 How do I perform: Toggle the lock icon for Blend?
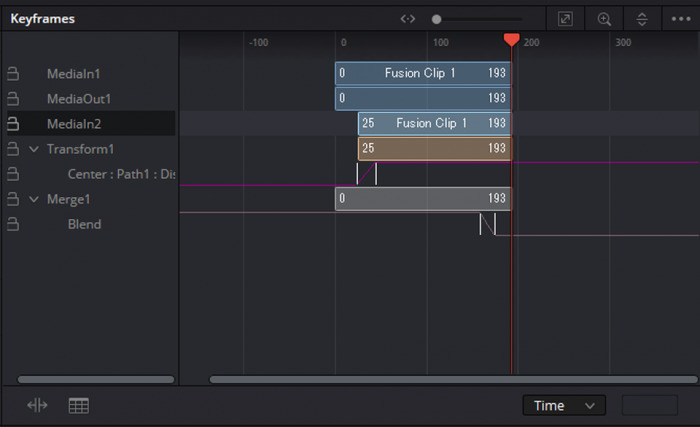(13, 224)
